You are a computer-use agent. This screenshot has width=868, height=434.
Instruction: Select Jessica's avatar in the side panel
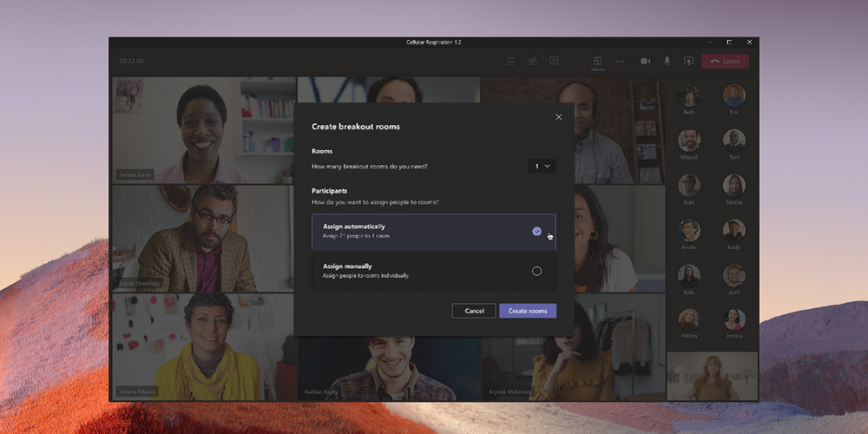tap(734, 319)
